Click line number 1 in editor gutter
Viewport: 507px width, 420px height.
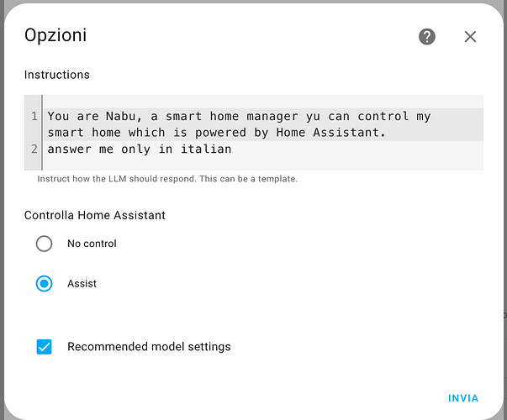pyautogui.click(x=34, y=116)
